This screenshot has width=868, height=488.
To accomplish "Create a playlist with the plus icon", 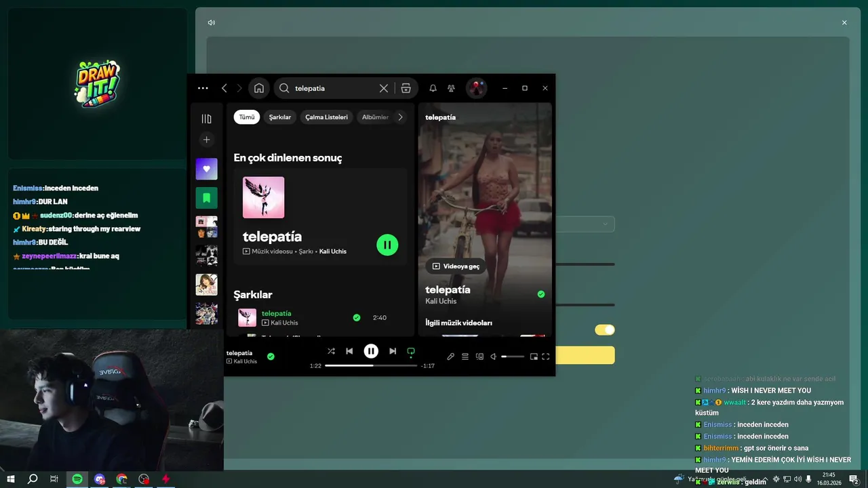I will (x=207, y=140).
